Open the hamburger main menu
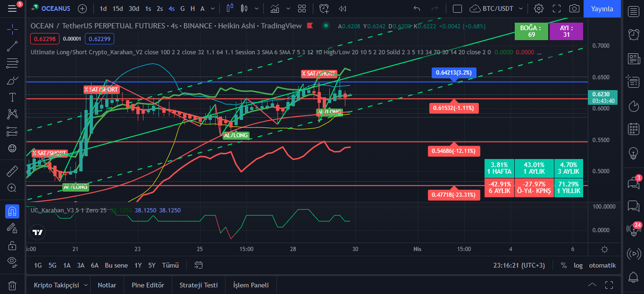This screenshot has width=644, height=294. click(12, 9)
